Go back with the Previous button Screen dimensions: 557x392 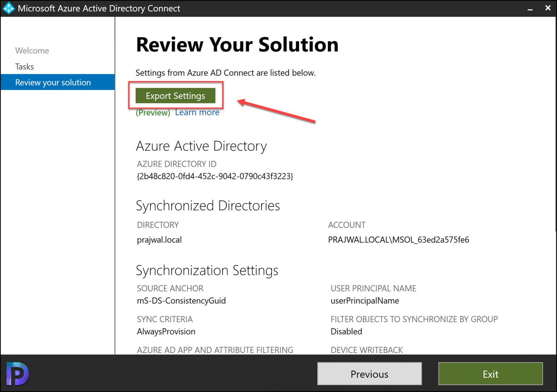370,374
